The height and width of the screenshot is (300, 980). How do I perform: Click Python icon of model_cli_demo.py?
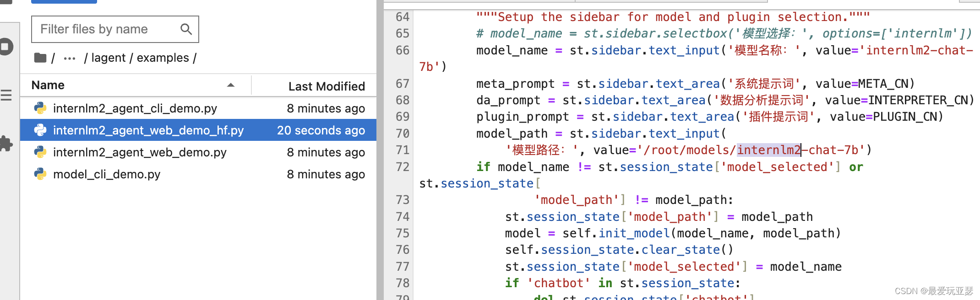click(x=40, y=174)
